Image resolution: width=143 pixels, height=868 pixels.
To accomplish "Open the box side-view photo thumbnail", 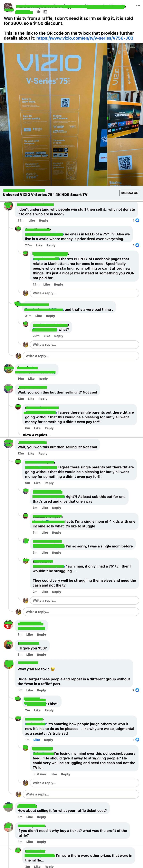I will click(125, 67).
